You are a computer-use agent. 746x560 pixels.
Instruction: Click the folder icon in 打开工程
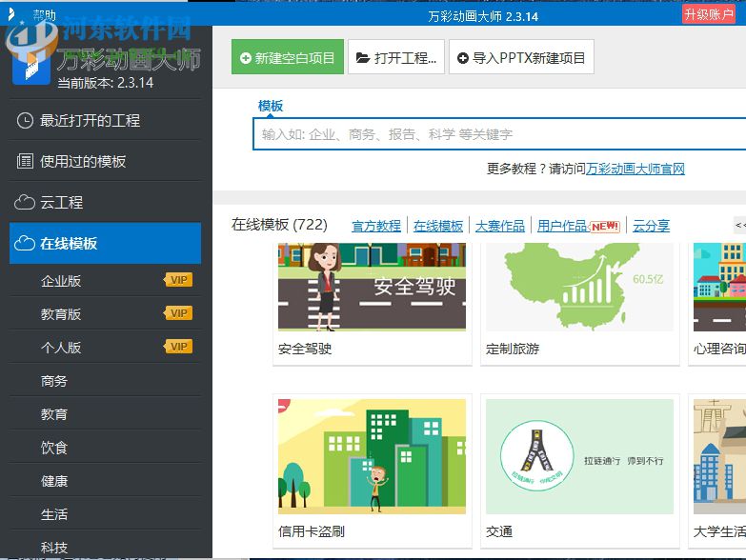tap(363, 58)
